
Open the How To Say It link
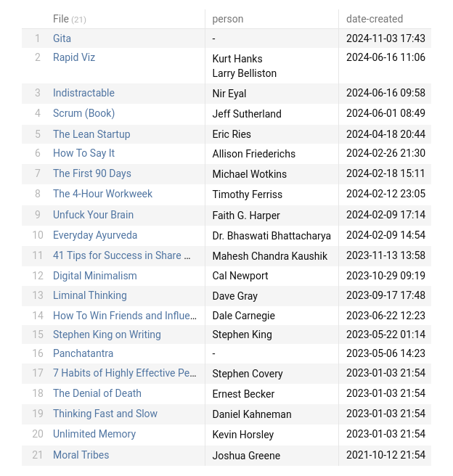[83, 153]
